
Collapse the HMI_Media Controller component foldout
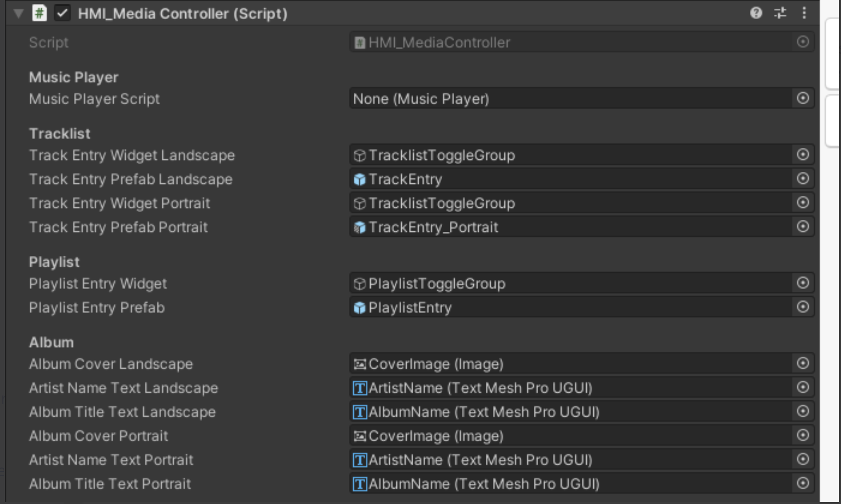pos(18,13)
